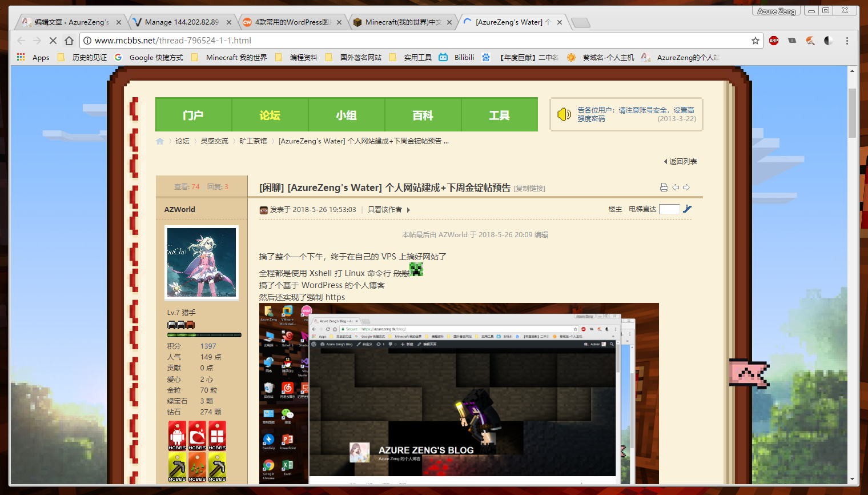This screenshot has width=868, height=495.
Task: Click the 只看该作者 link
Action: [385, 210]
